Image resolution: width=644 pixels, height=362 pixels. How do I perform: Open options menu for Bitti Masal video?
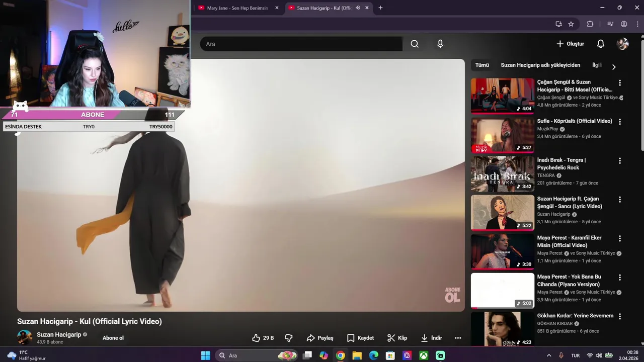(x=620, y=83)
